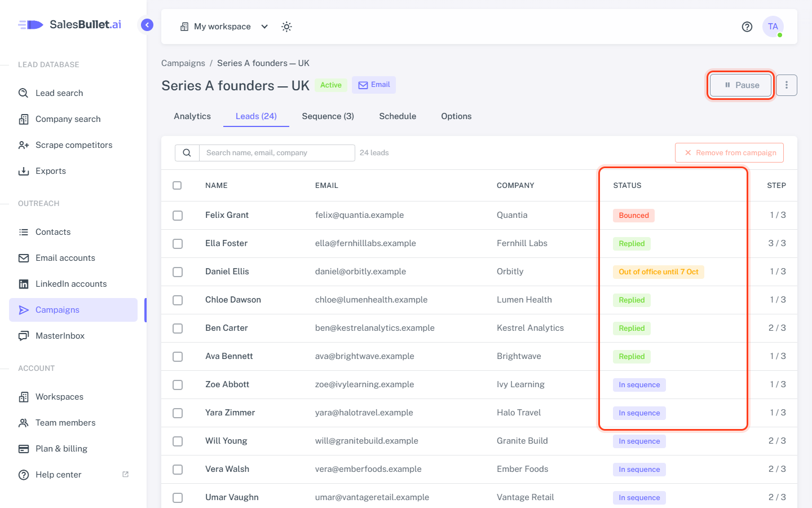Go to Lead search in sidebar
This screenshot has height=508, width=812.
[73, 93]
